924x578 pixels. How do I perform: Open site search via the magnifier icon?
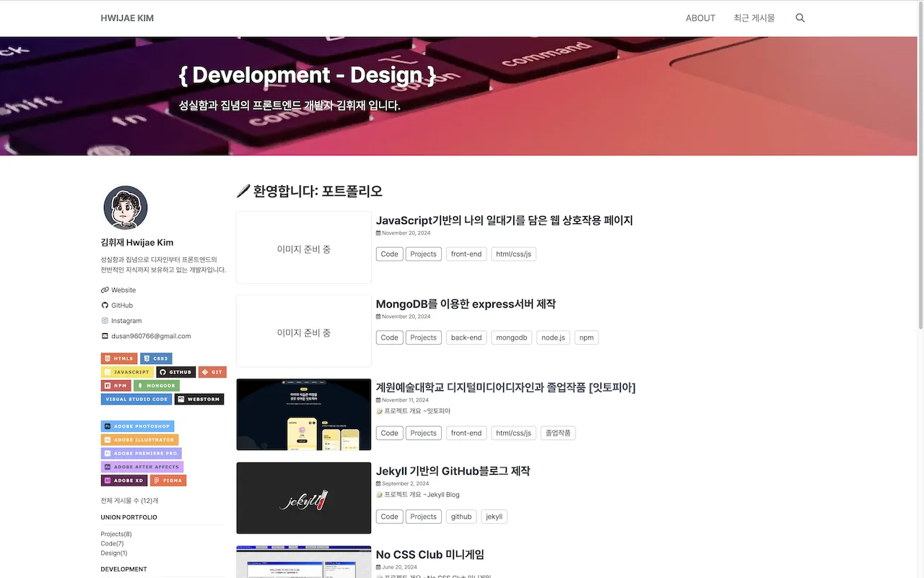[800, 17]
